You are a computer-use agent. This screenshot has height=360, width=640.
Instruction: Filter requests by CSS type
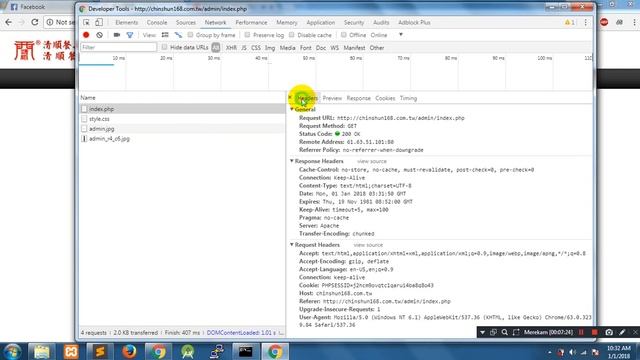pyautogui.click(x=256, y=48)
